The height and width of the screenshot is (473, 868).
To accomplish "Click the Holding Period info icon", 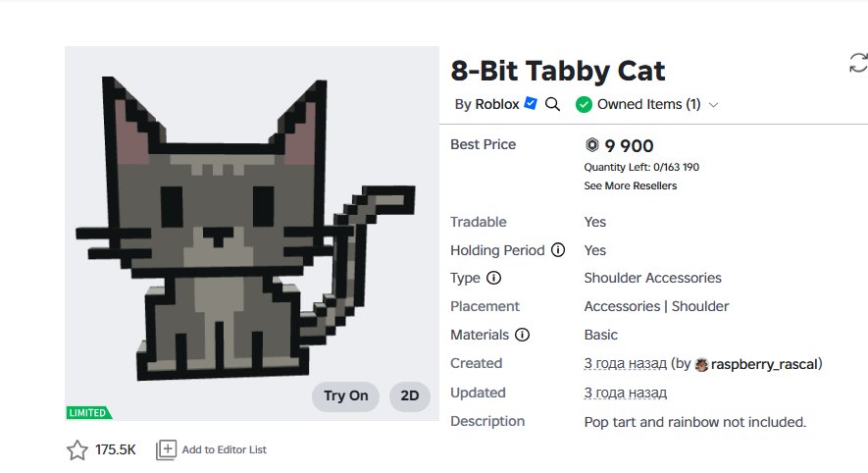I will (558, 250).
